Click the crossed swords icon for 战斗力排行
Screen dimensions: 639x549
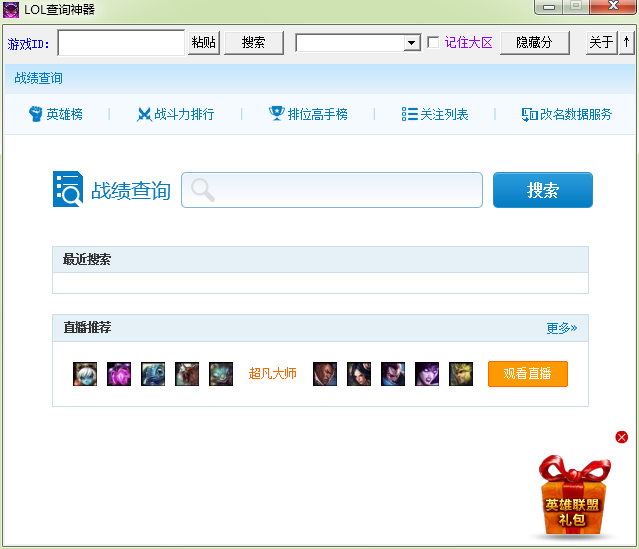click(x=143, y=114)
